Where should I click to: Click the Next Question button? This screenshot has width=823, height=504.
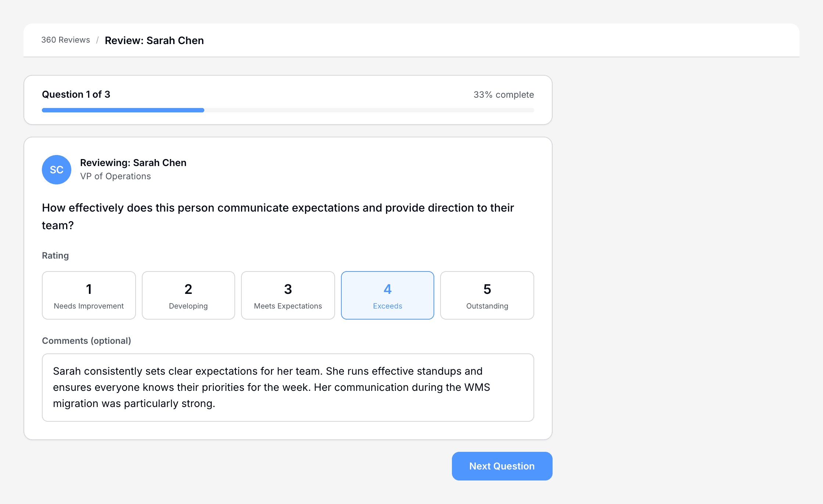(502, 466)
